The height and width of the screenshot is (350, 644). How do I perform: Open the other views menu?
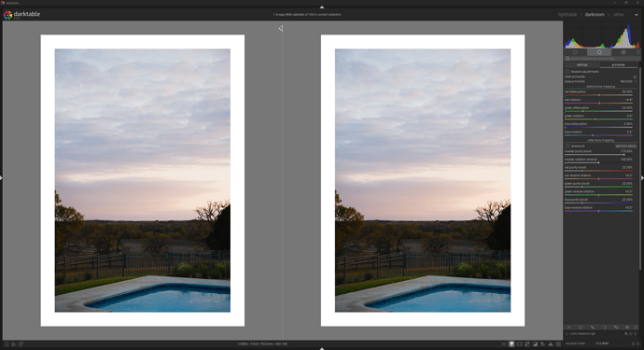[619, 14]
